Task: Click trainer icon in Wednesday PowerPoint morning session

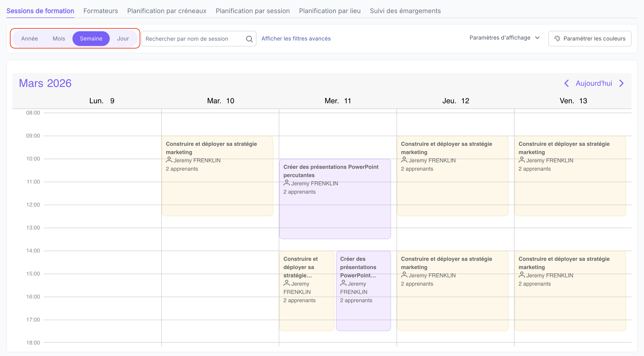Action: (287, 183)
